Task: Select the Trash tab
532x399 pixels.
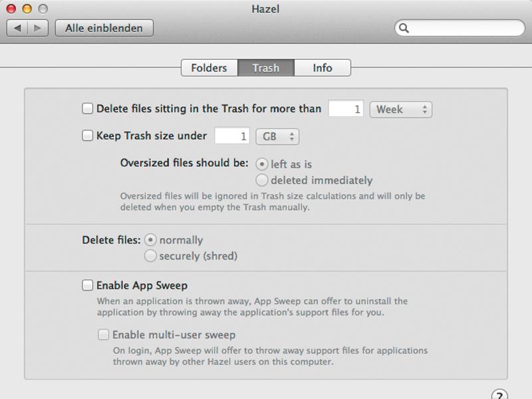Action: click(x=266, y=68)
